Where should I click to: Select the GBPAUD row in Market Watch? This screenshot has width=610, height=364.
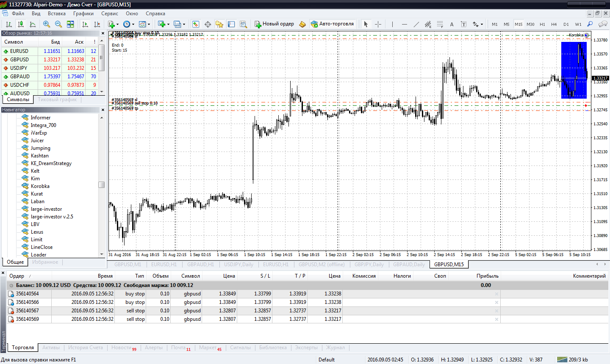pyautogui.click(x=20, y=77)
